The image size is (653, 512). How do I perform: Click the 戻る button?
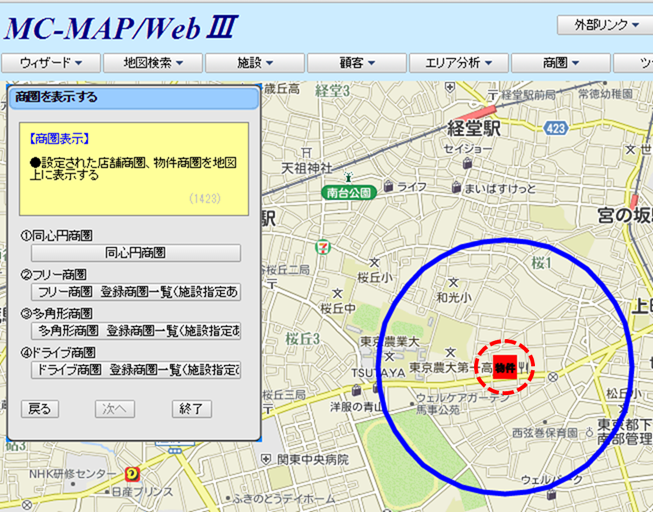pos(40,408)
